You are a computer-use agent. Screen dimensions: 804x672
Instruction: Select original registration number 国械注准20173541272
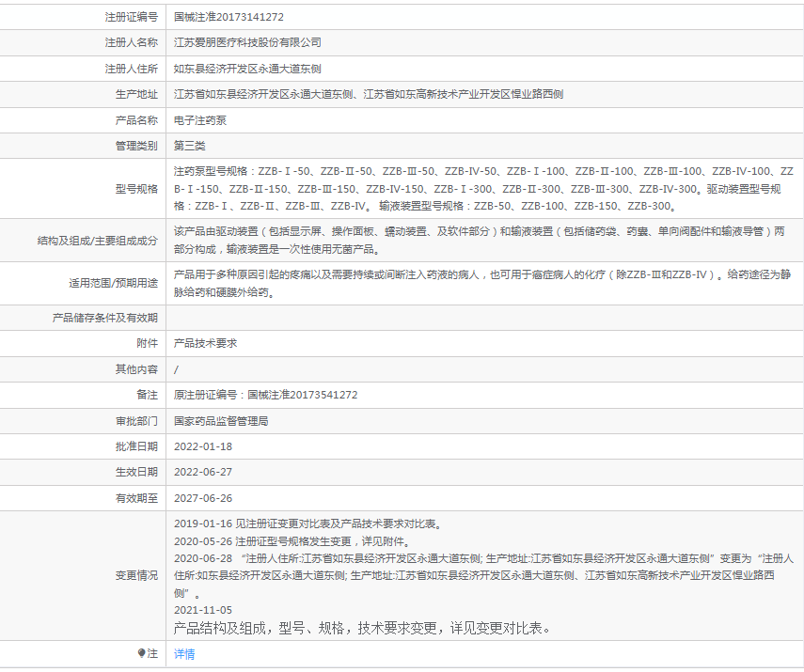[303, 395]
